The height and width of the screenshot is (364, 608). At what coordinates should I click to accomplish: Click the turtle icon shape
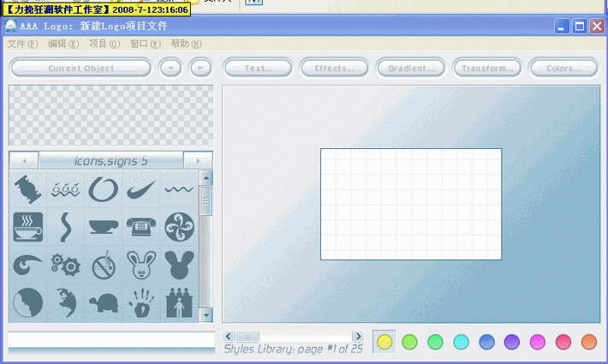[103, 302]
